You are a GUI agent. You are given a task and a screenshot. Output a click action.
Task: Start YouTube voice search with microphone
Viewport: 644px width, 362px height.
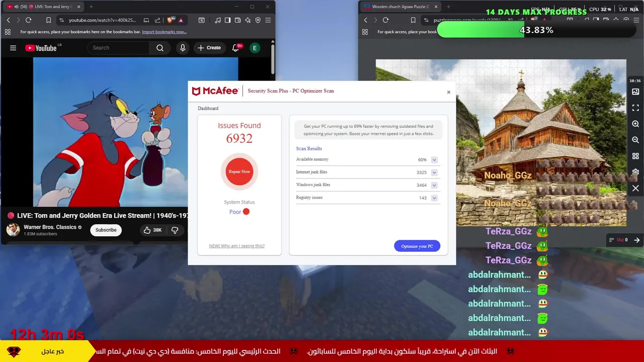tap(183, 48)
